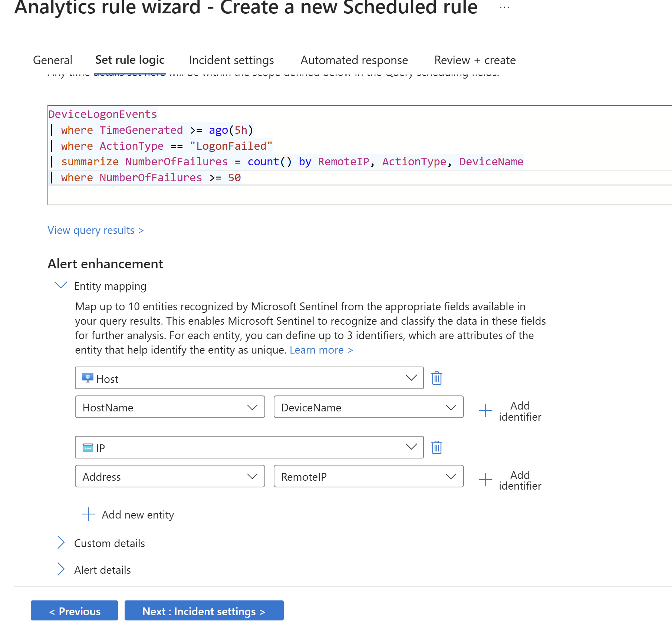Delete the IP entity mapping
The image size is (672, 636).
click(x=437, y=447)
